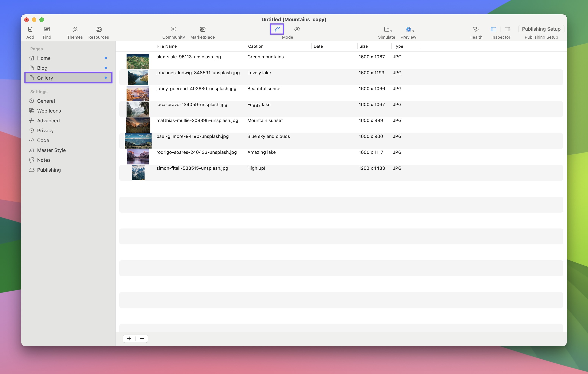This screenshot has height=374, width=588.
Task: Open Master Style settings
Action: click(51, 150)
